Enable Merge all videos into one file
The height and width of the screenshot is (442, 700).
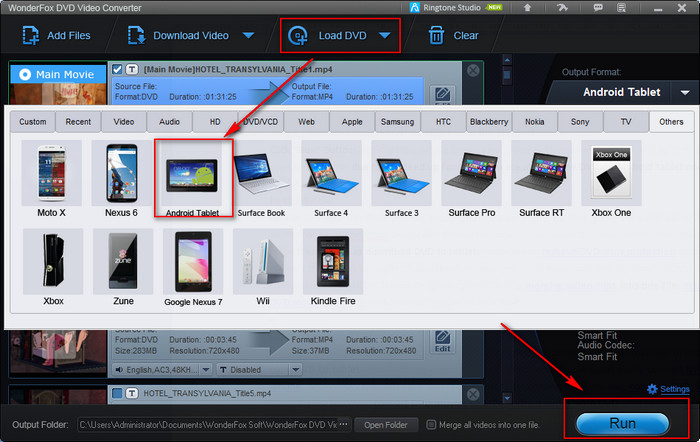[431, 425]
